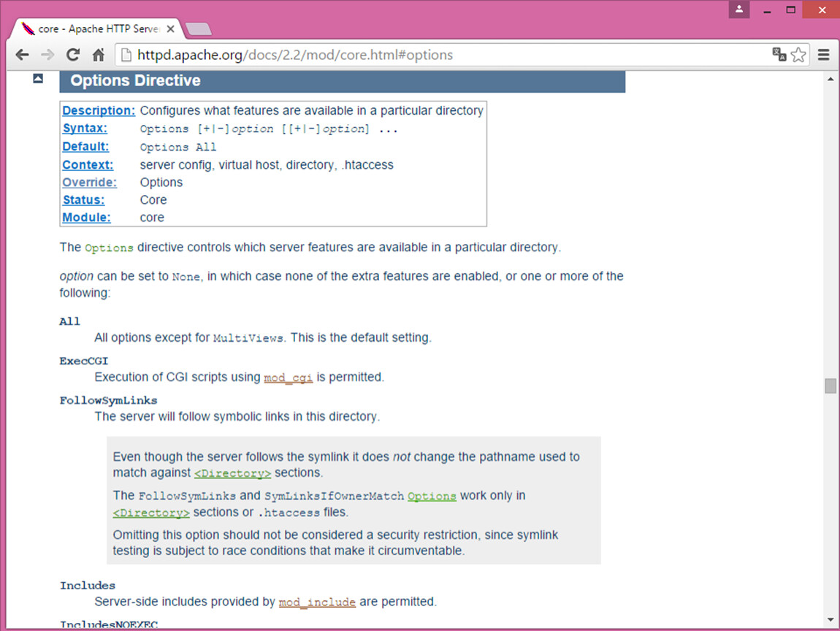The height and width of the screenshot is (631, 840).
Task: Open the browser home page
Action: click(x=98, y=55)
